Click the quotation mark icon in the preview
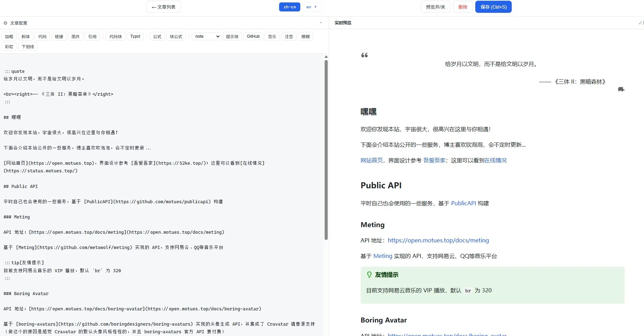The height and width of the screenshot is (336, 644). coord(365,55)
